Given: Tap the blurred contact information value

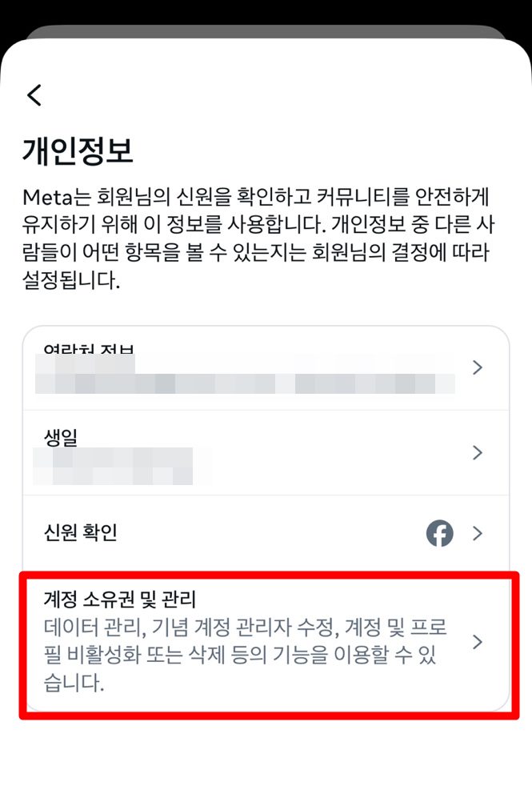Looking at the screenshot, I should coord(245,375).
